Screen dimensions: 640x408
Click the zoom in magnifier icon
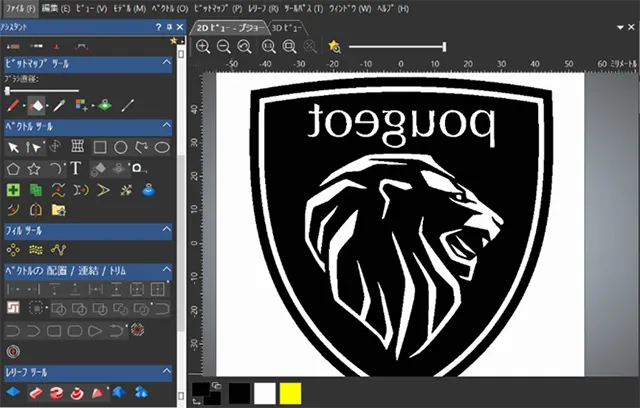point(203,46)
